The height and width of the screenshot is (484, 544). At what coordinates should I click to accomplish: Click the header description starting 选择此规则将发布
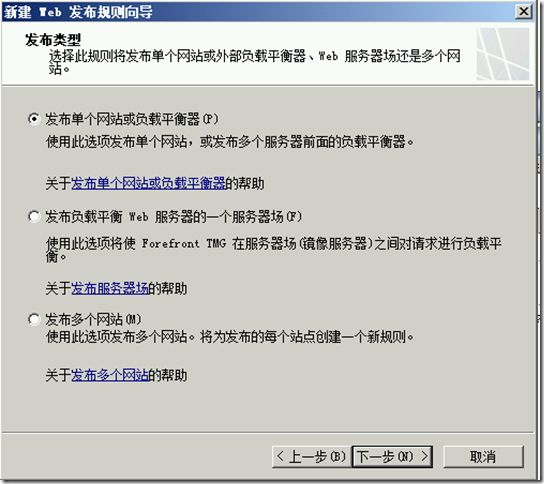tap(254, 62)
